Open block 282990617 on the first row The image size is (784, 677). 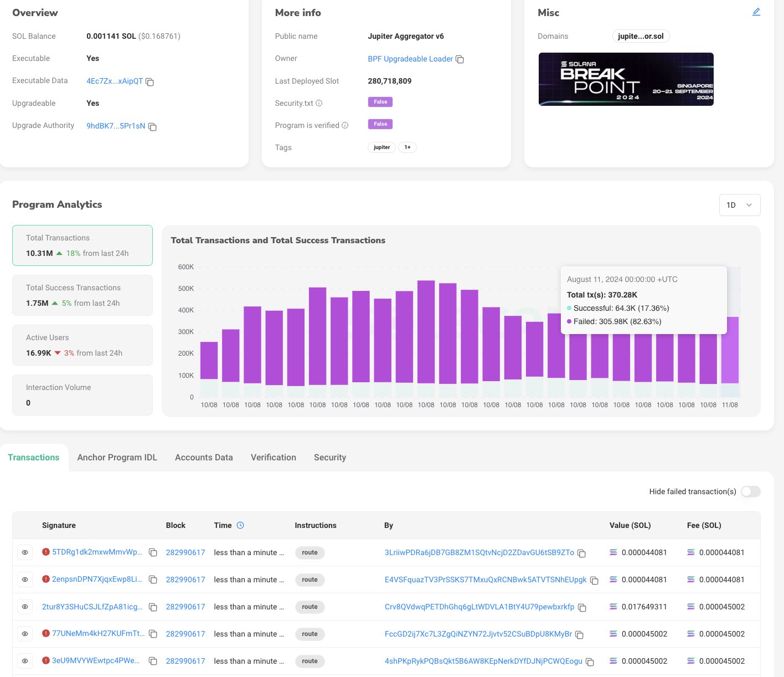tap(185, 552)
